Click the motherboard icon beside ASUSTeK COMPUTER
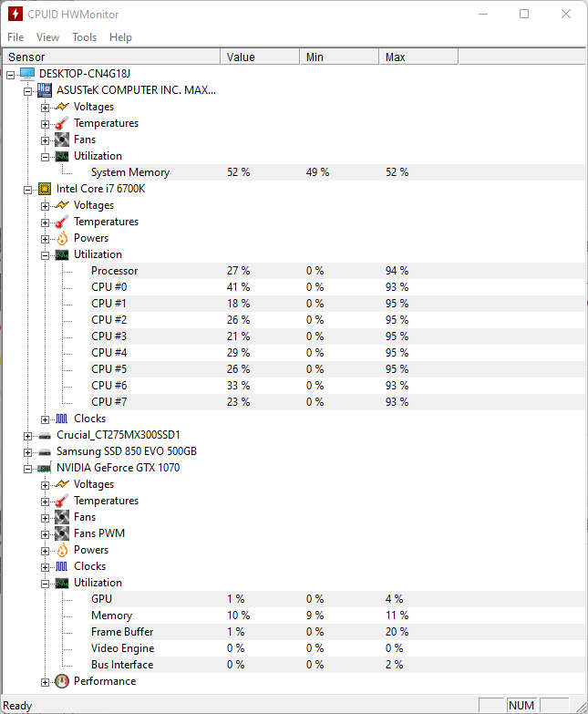 click(45, 90)
